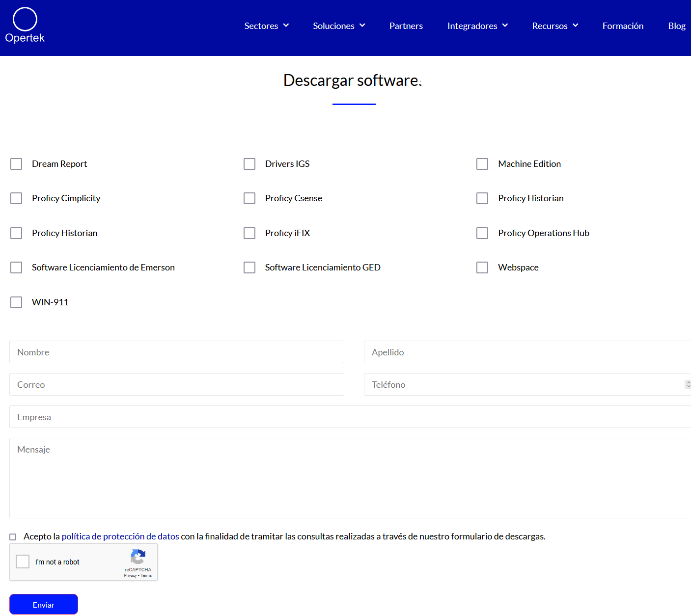This screenshot has width=691, height=616.
Task: Check the Proficy Operations Hub checkbox
Action: (x=482, y=233)
